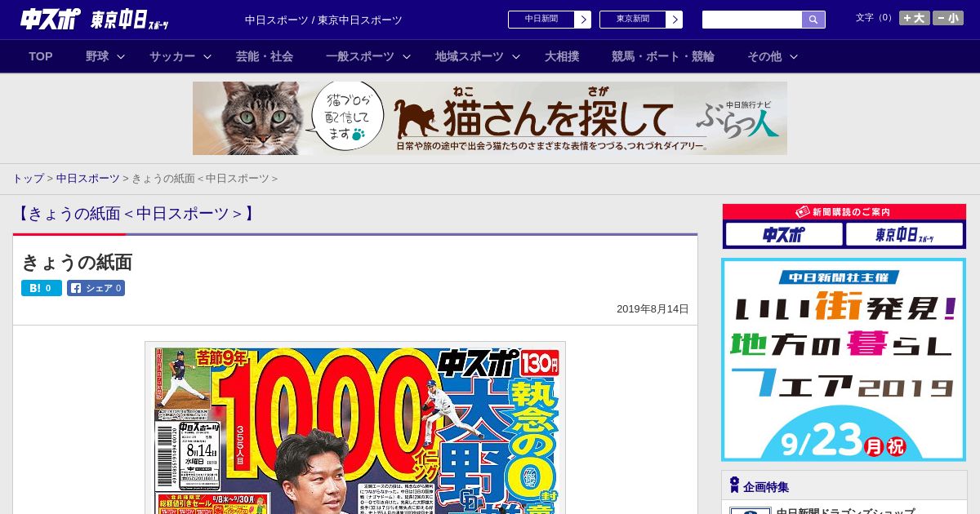Focus the header search input field
The height and width of the screenshot is (514, 980).
coord(752,20)
